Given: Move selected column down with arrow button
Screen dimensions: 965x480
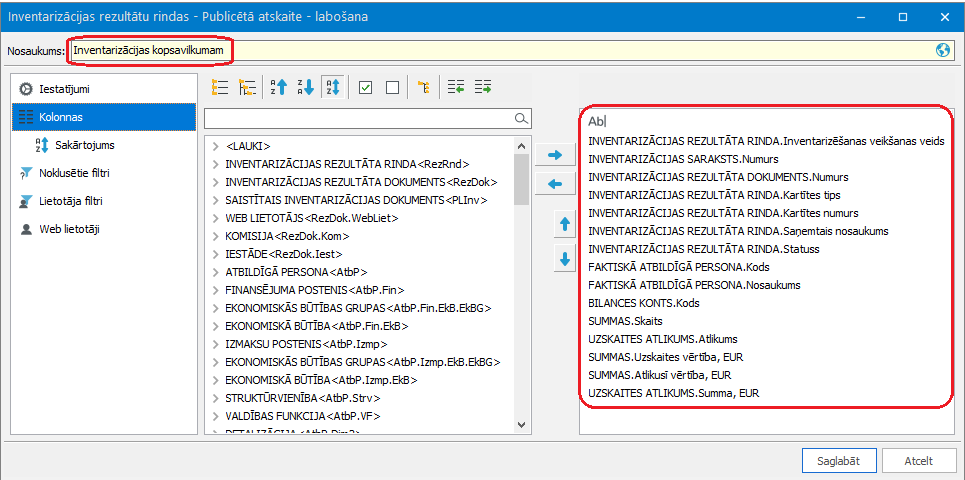Looking at the screenshot, I should (x=563, y=259).
